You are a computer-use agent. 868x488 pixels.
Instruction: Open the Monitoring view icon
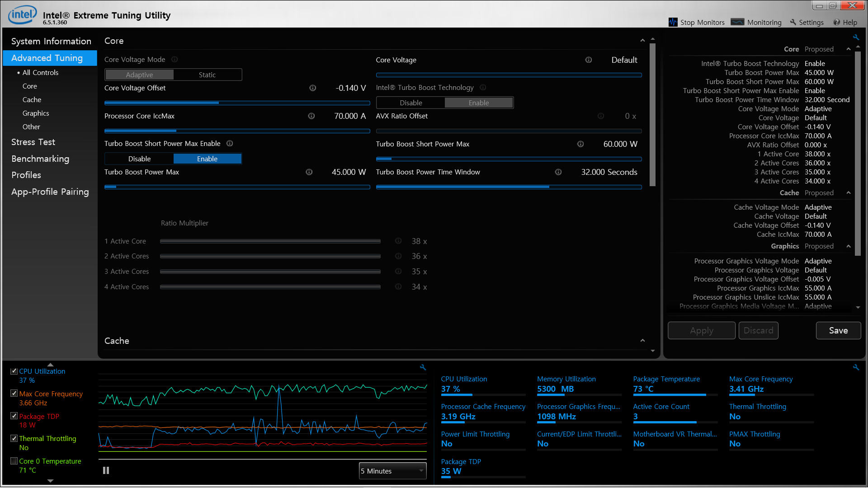click(737, 22)
